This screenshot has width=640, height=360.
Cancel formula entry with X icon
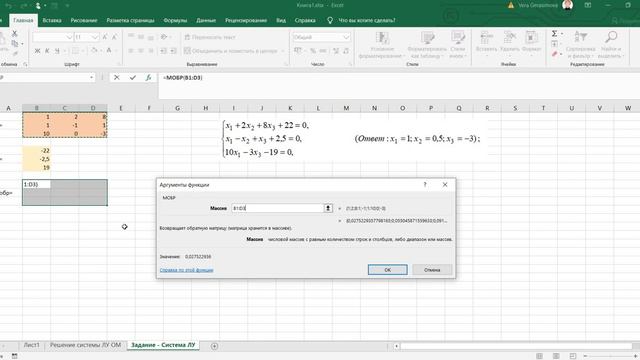click(x=117, y=78)
